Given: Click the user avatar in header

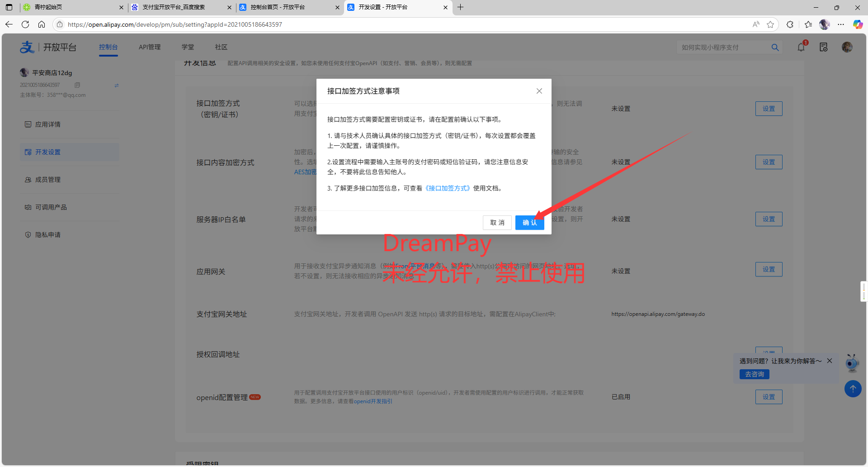Looking at the screenshot, I should tap(847, 47).
